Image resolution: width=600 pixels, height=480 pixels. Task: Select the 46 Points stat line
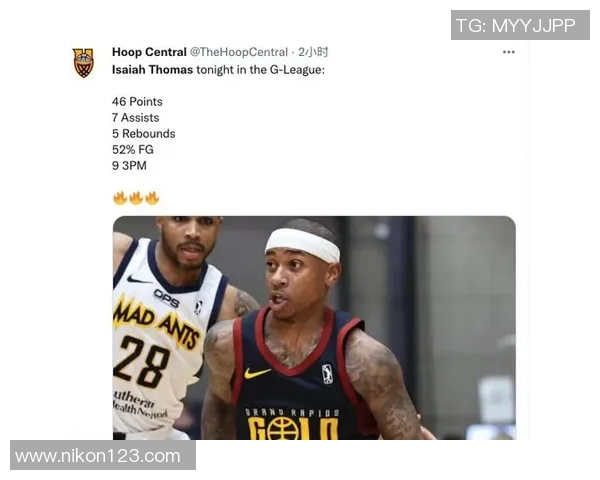point(137,102)
